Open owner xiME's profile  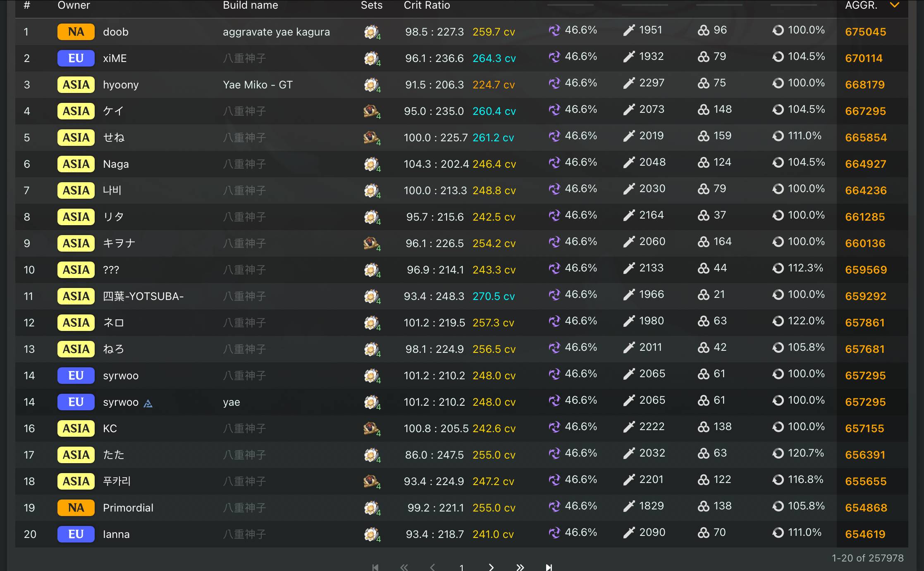115,58
